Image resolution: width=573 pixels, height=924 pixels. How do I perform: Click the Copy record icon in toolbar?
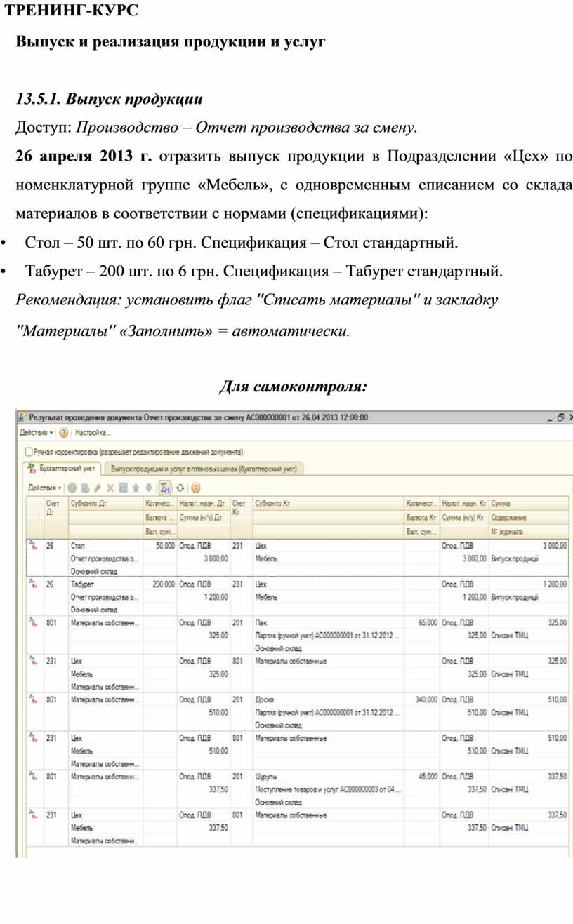pyautogui.click(x=85, y=488)
